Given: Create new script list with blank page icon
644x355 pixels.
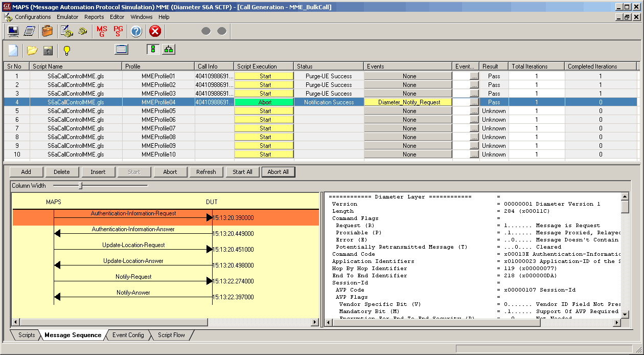Looking at the screenshot, I should (x=13, y=50).
